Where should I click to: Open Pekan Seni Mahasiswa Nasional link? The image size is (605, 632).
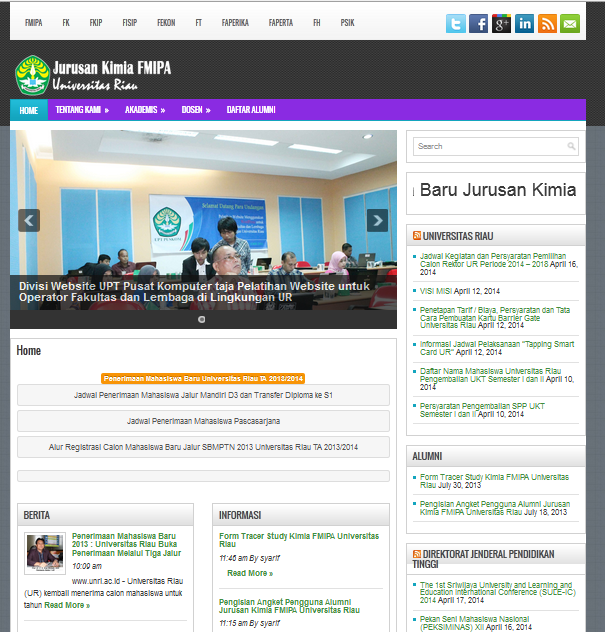click(474, 623)
